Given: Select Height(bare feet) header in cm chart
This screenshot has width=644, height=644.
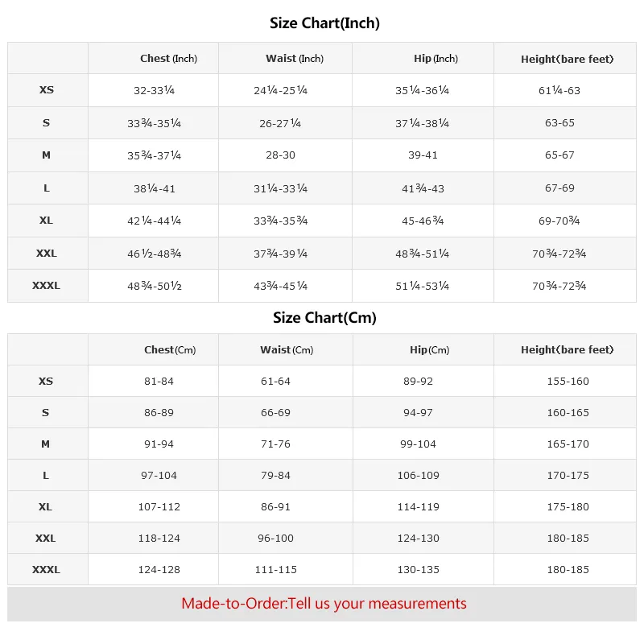Looking at the screenshot, I should (567, 350).
